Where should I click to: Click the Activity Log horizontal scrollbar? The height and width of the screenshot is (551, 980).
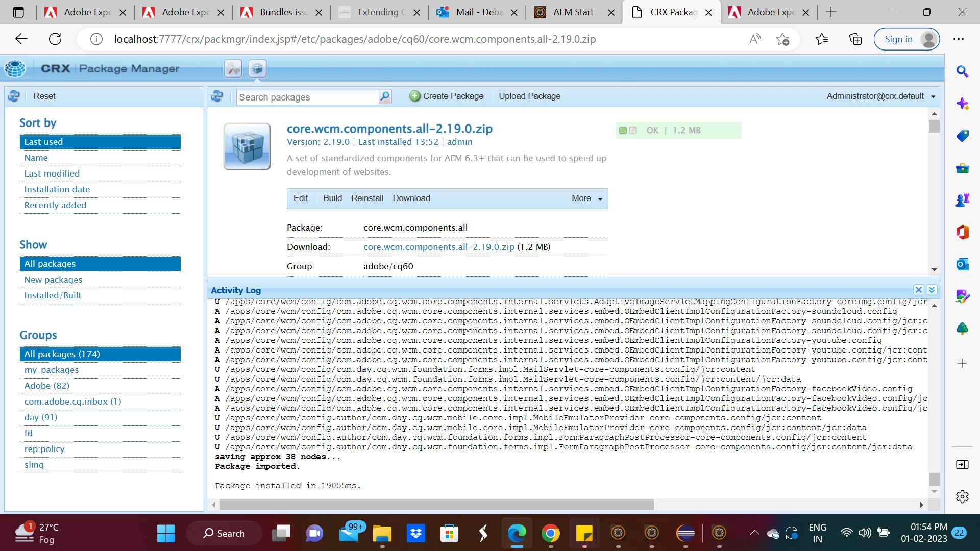coord(436,505)
